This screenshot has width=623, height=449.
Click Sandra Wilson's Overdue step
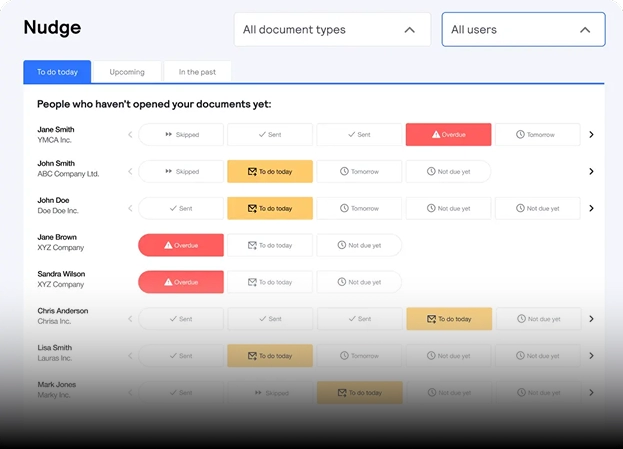(180, 282)
